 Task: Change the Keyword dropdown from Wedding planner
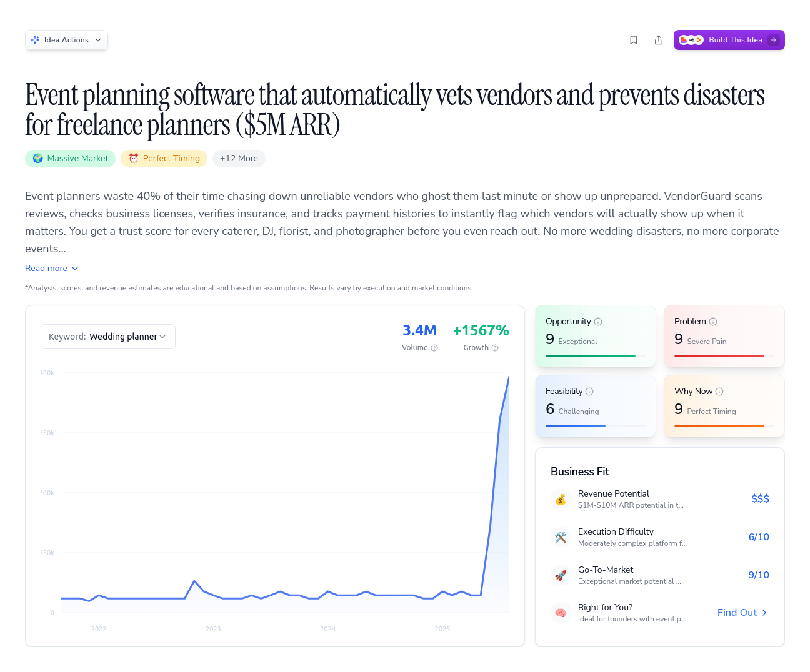(107, 336)
